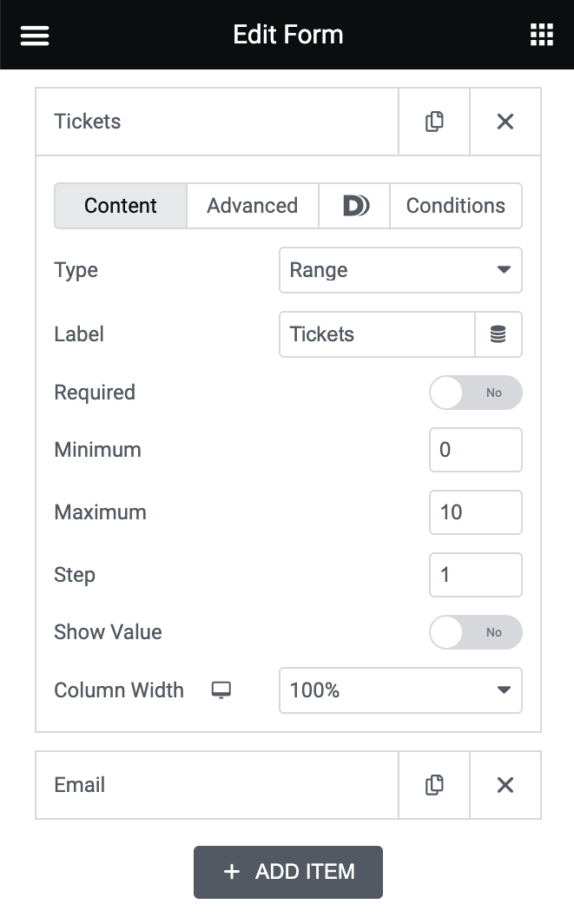This screenshot has height=924, width=574.
Task: Click the Label text field
Action: pos(377,334)
